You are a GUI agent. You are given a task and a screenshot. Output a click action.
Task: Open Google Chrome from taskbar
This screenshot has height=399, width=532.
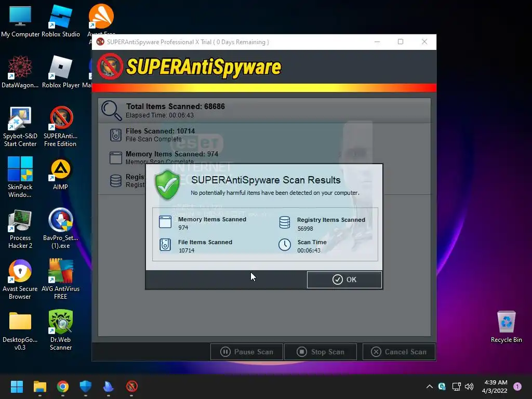pyautogui.click(x=63, y=387)
